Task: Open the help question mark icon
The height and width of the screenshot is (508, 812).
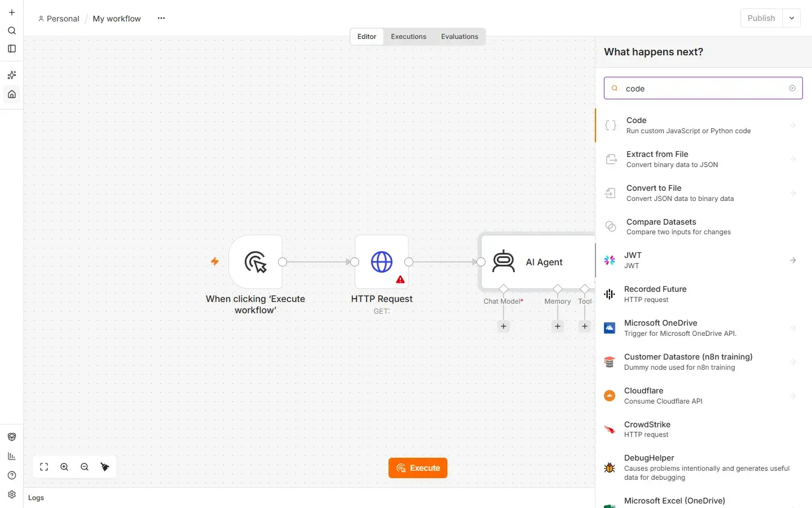Action: pyautogui.click(x=12, y=475)
